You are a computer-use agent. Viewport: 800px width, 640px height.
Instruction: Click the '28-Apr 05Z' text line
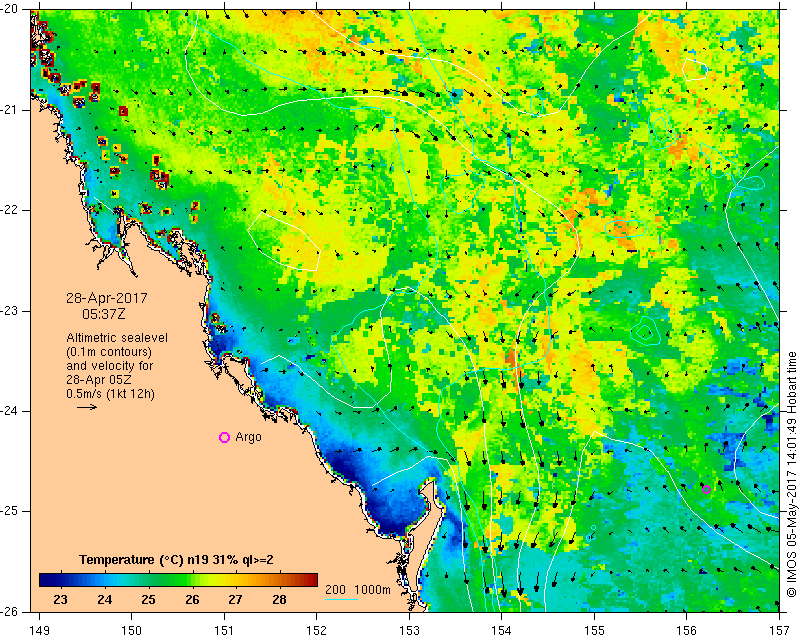[x=98, y=380]
